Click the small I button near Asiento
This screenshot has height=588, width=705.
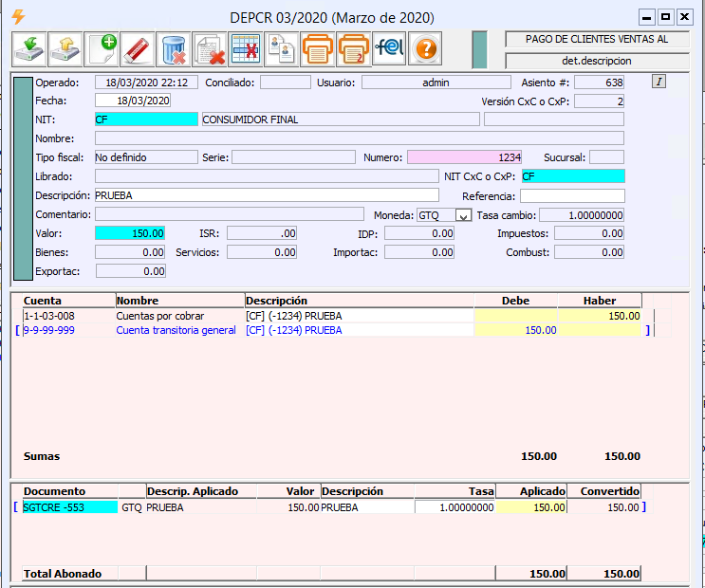[659, 82]
